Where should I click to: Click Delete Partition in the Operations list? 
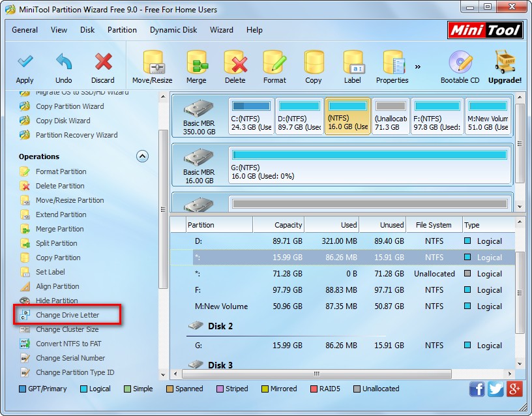[x=60, y=186]
